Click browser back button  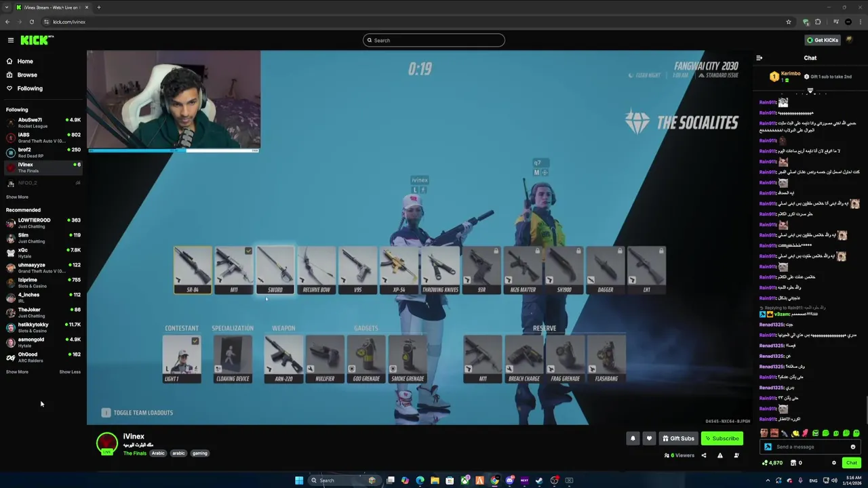pyautogui.click(x=7, y=22)
